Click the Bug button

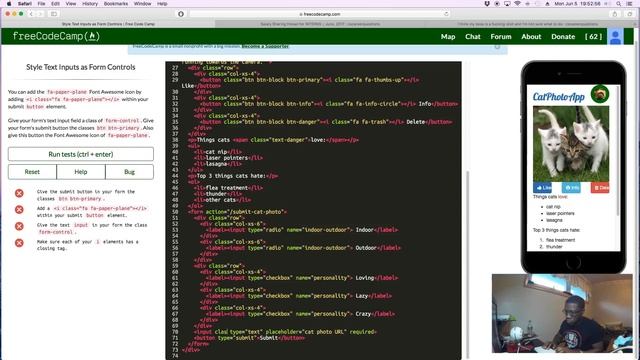pyautogui.click(x=129, y=172)
